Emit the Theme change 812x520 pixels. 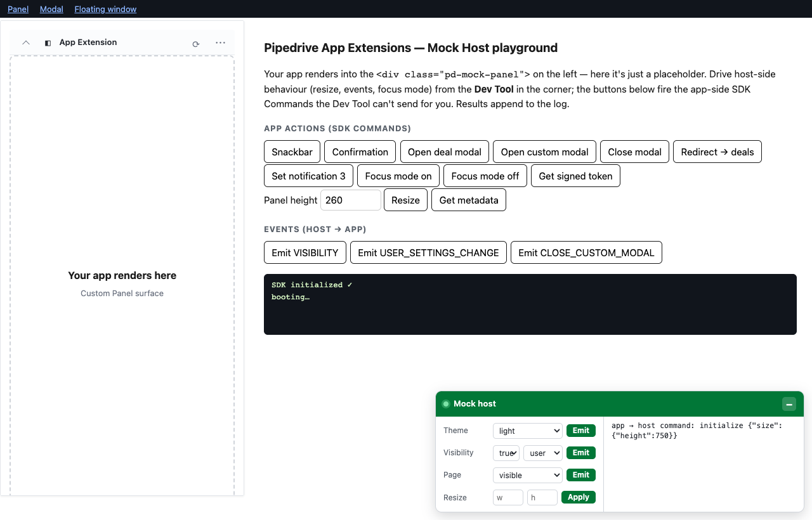(x=581, y=431)
